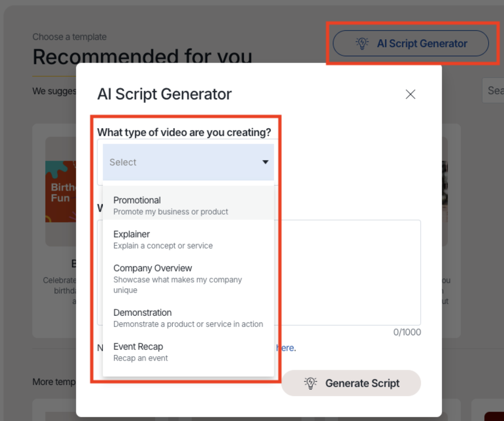Click the Birthday Fun template thumbnail
The width and height of the screenshot is (504, 421).
(61, 191)
